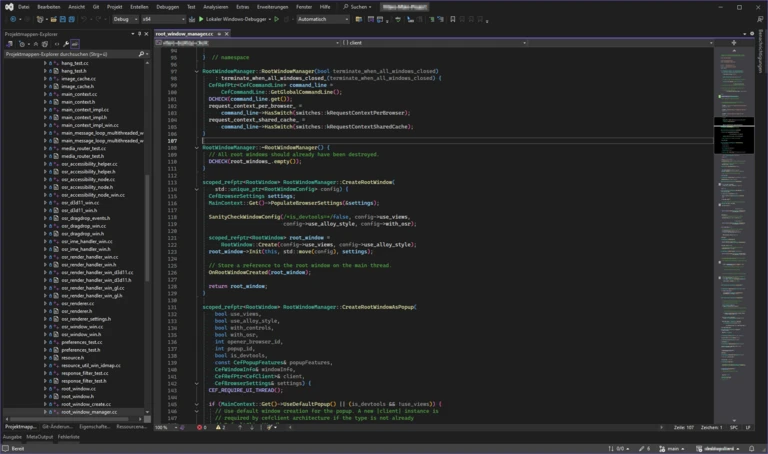Open the 100 % zoom dropdown

pos(166,427)
